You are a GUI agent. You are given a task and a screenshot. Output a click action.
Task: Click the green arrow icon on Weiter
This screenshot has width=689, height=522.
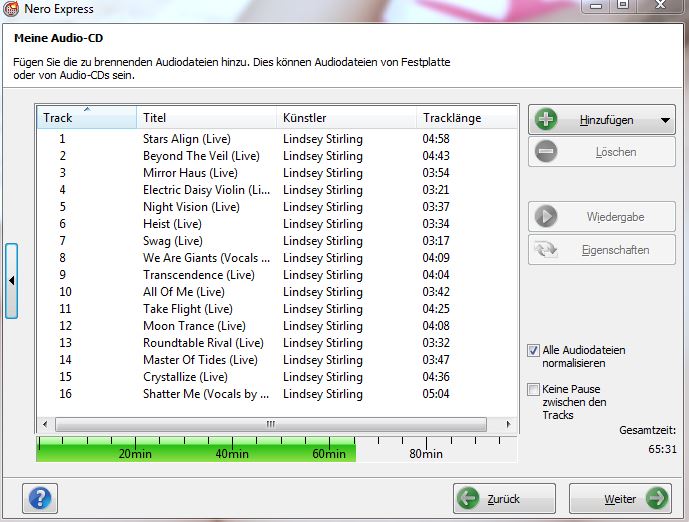click(656, 498)
